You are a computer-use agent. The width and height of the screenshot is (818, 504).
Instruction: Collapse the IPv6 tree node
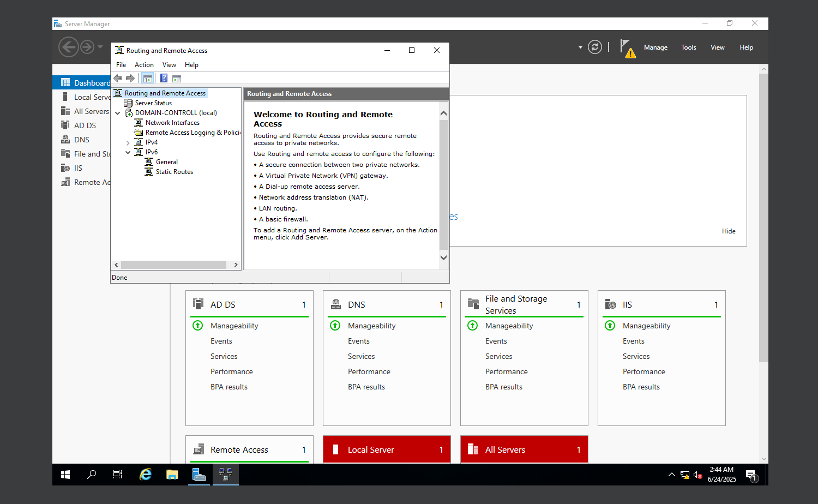pos(128,153)
